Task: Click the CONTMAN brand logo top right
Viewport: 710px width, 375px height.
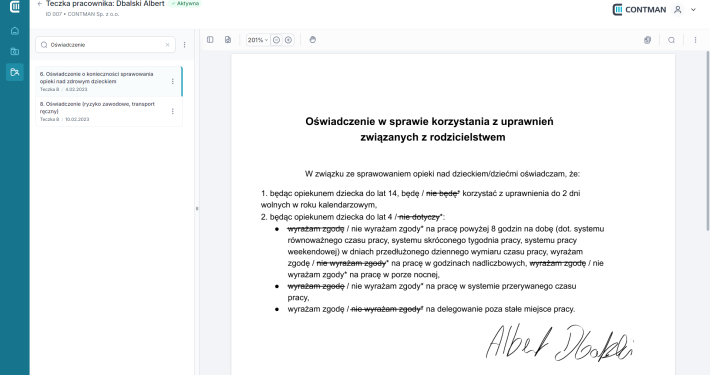Action: (639, 10)
